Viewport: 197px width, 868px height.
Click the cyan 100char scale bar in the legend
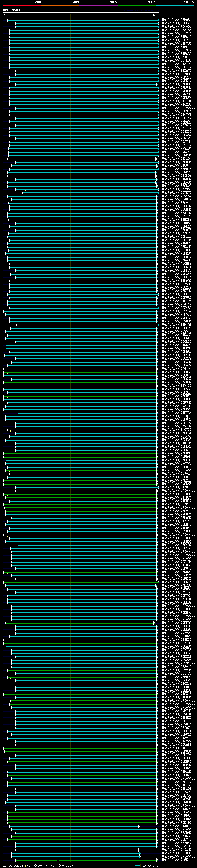[138, 866]
